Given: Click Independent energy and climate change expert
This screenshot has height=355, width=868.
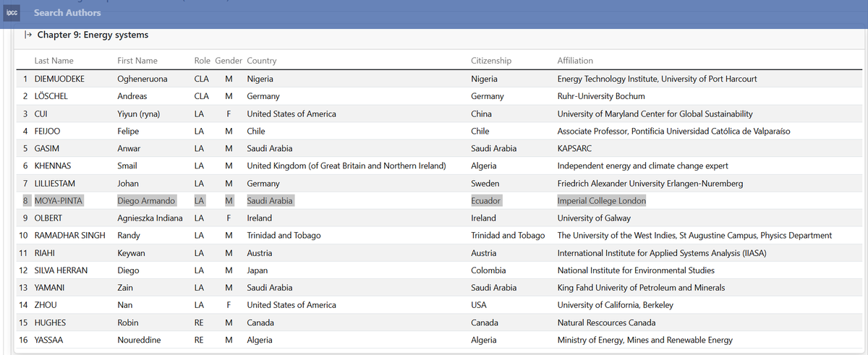Looking at the screenshot, I should tap(642, 166).
